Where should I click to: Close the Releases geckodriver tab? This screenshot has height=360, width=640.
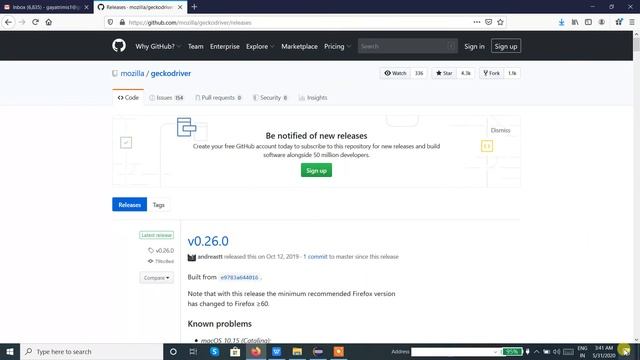click(180, 7)
